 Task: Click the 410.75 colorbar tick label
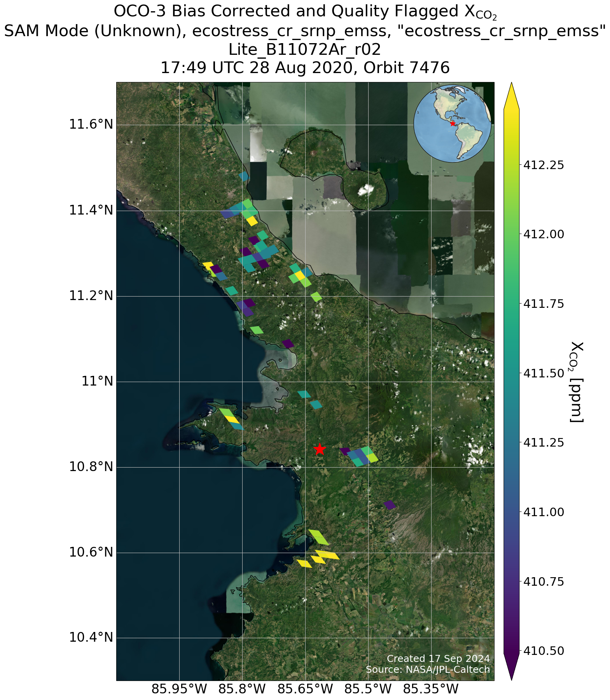pyautogui.click(x=544, y=582)
